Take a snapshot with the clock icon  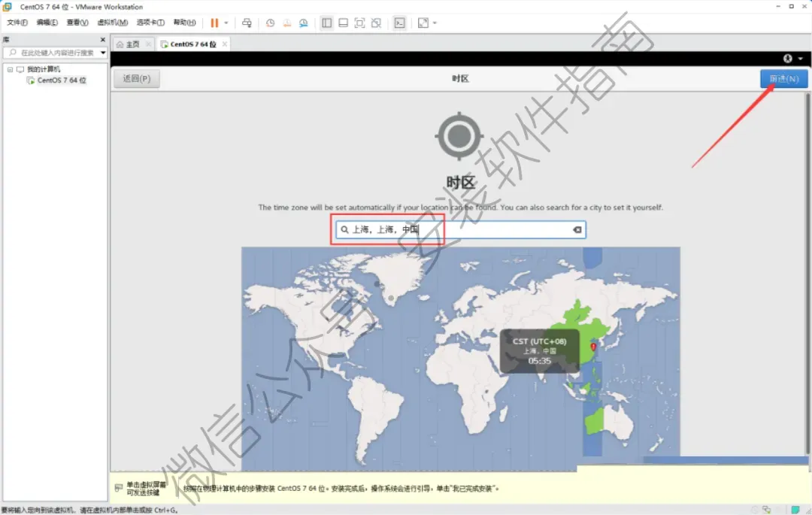pos(271,23)
